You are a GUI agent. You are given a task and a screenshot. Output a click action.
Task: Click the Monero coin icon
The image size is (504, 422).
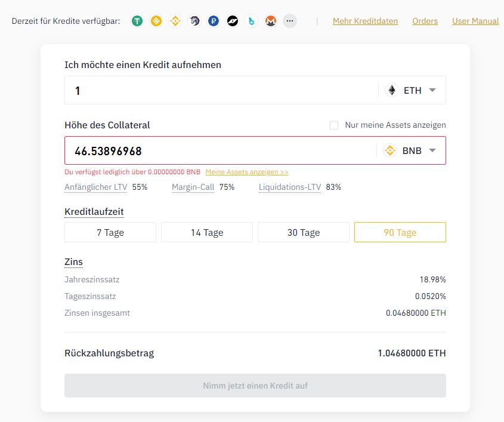(271, 21)
